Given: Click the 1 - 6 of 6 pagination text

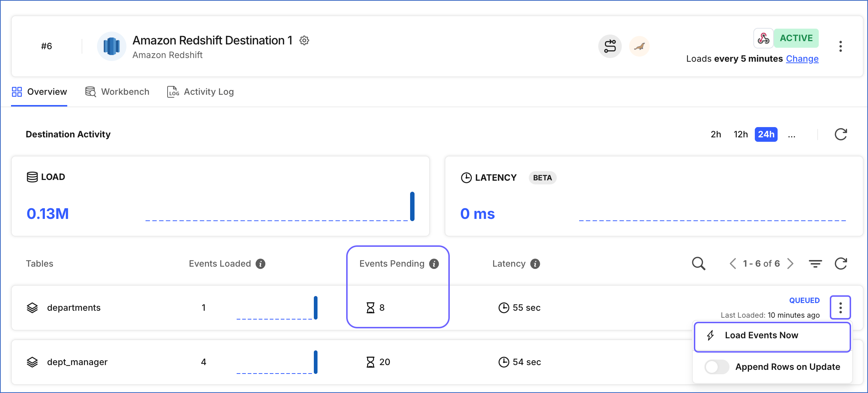Looking at the screenshot, I should 761,264.
